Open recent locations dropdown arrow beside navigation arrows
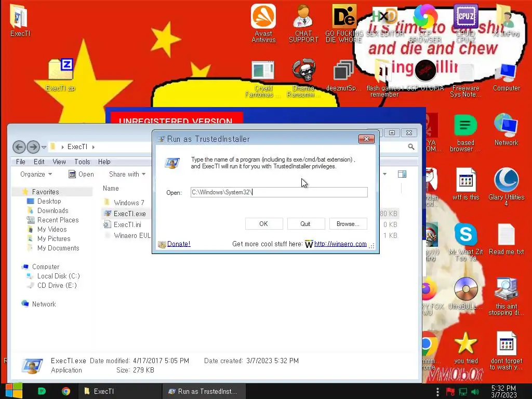The width and height of the screenshot is (532, 399). click(x=44, y=147)
